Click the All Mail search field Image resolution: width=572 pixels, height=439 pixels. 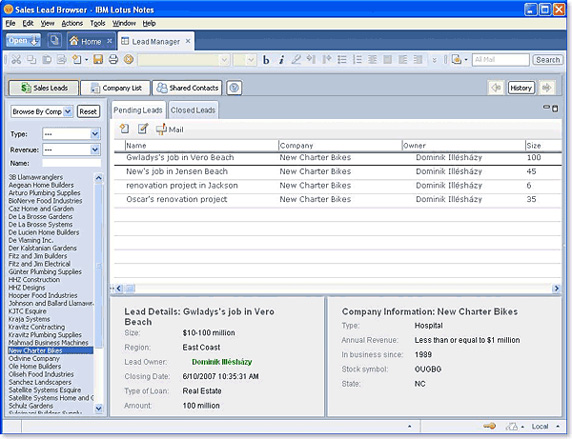coord(500,59)
